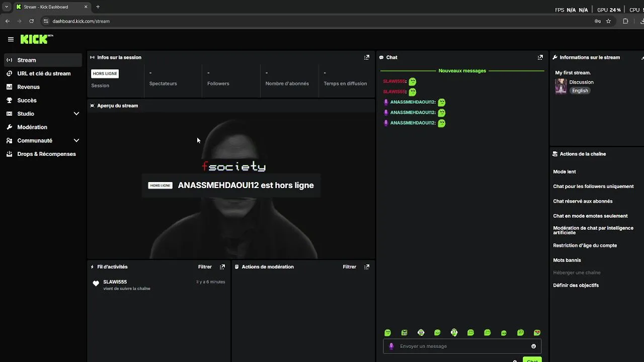Open the saved passwords key icon
Viewport: 644px width, 362px height.
pos(597,21)
